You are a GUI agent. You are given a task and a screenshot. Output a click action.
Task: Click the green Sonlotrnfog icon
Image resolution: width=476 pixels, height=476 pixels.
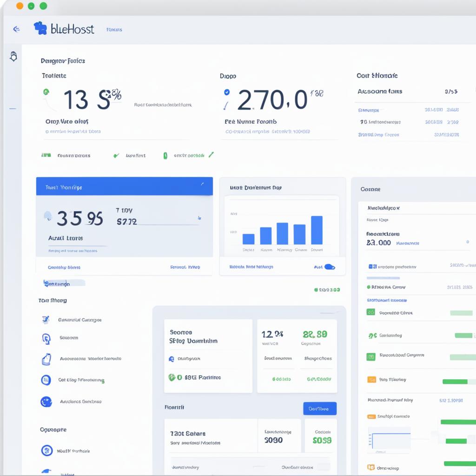(x=372, y=336)
